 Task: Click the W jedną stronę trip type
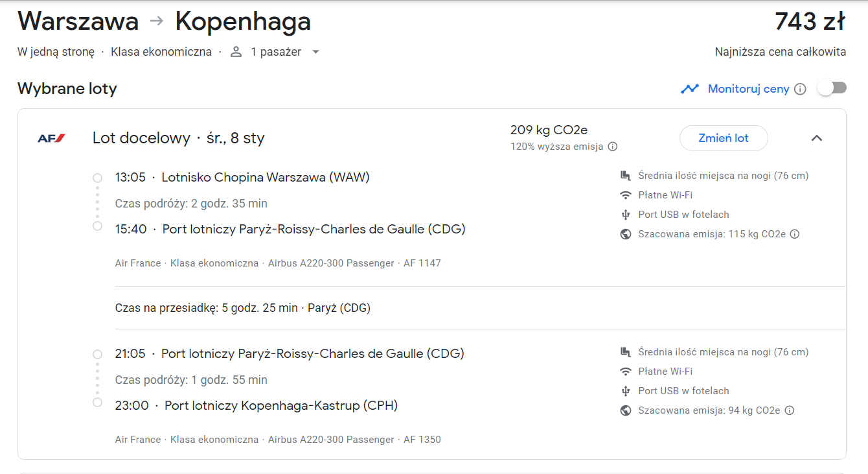[x=56, y=52]
